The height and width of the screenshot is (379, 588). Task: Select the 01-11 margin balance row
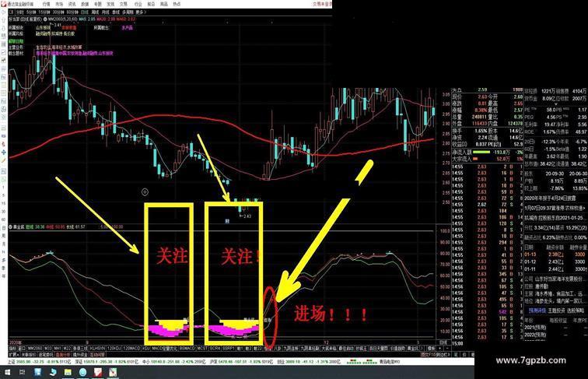pyautogui.click(x=555, y=269)
